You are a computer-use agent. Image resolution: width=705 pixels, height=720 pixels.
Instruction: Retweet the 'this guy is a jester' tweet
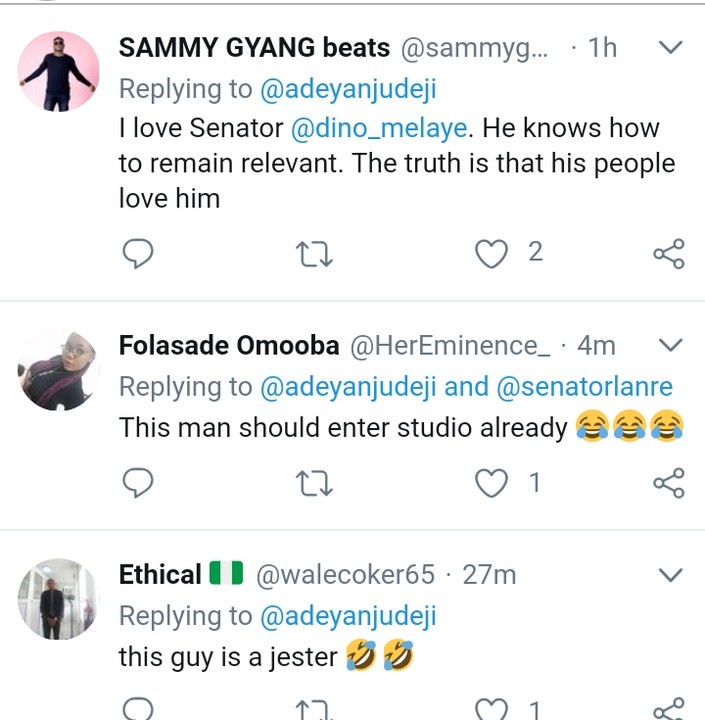pos(315,710)
